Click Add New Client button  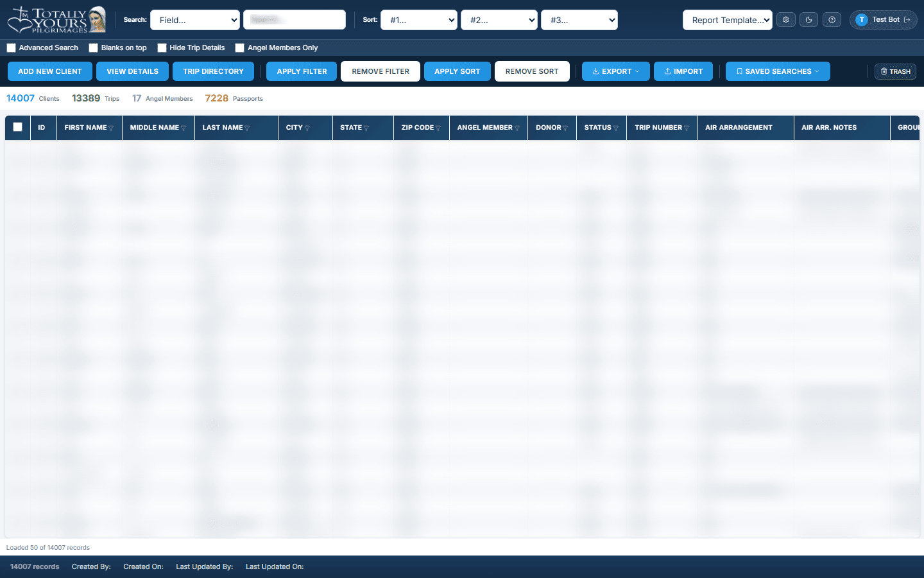(x=50, y=71)
